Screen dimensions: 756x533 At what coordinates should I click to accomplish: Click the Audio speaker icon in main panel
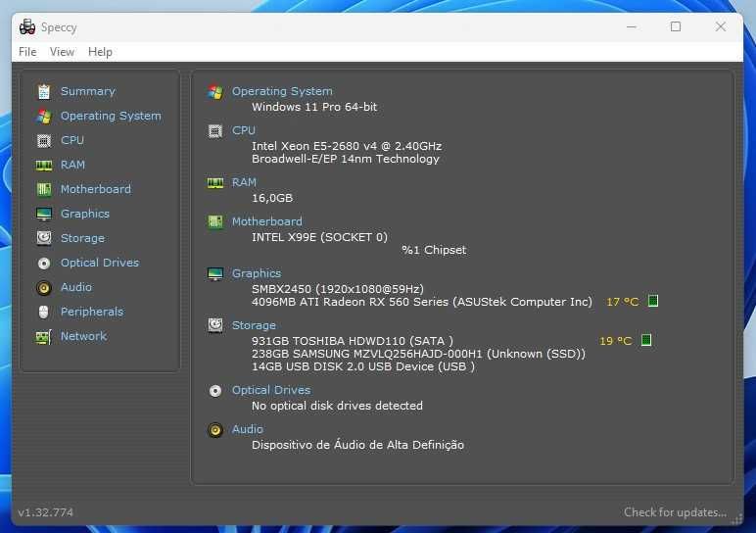(x=215, y=429)
